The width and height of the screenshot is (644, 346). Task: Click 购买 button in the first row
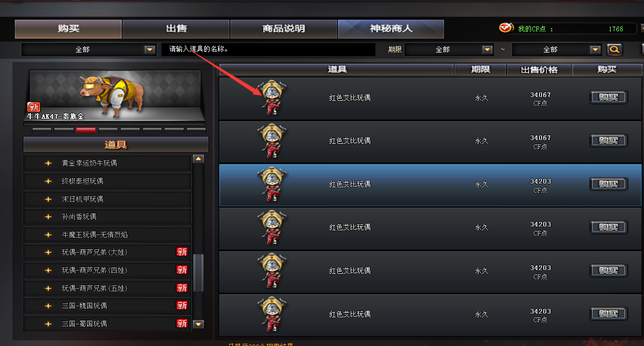click(608, 97)
